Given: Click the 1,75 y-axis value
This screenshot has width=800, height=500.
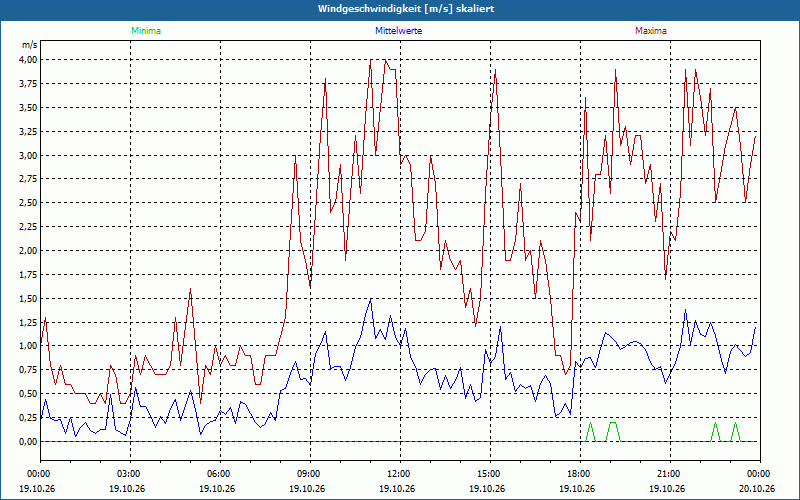Looking at the screenshot, I should [28, 274].
